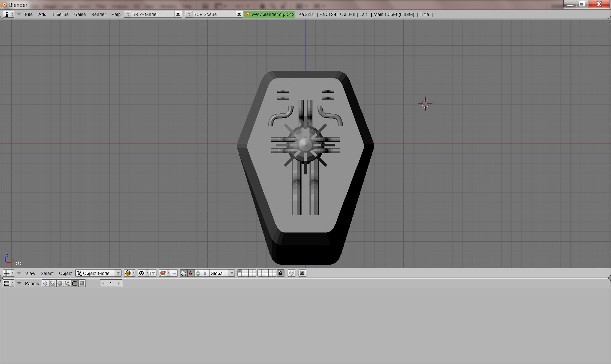Open the Scene context panel icon
Viewport: 611px width, 364px height.
coord(82,283)
